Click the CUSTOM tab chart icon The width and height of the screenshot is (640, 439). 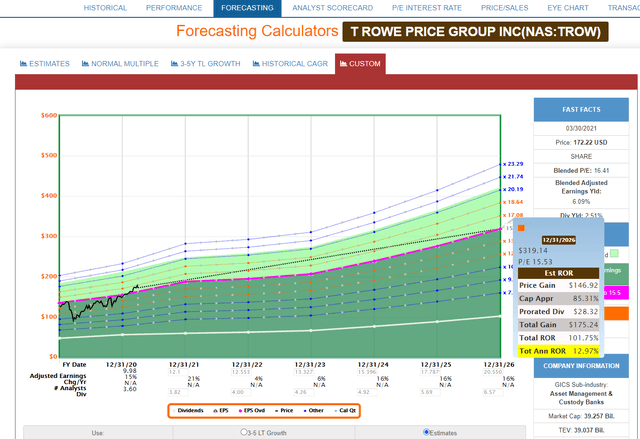coord(343,64)
